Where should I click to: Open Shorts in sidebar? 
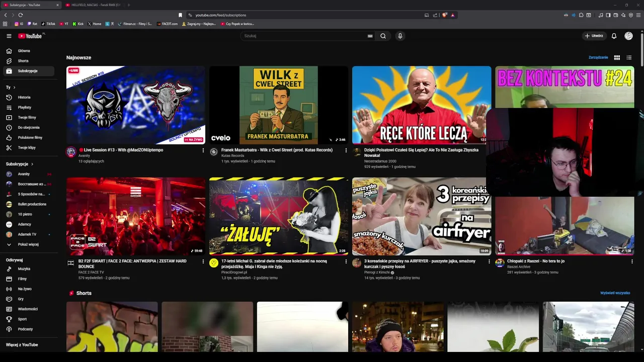coord(29,61)
